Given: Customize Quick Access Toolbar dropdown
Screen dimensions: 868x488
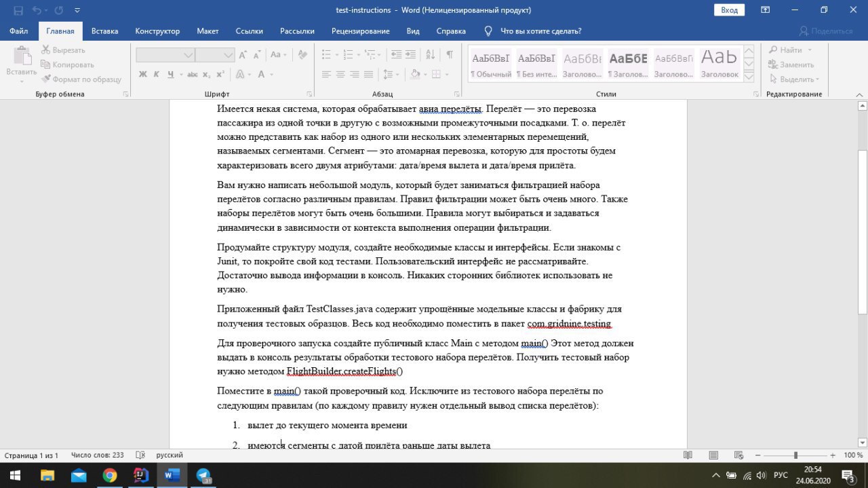Looking at the screenshot, I should coord(76,10).
